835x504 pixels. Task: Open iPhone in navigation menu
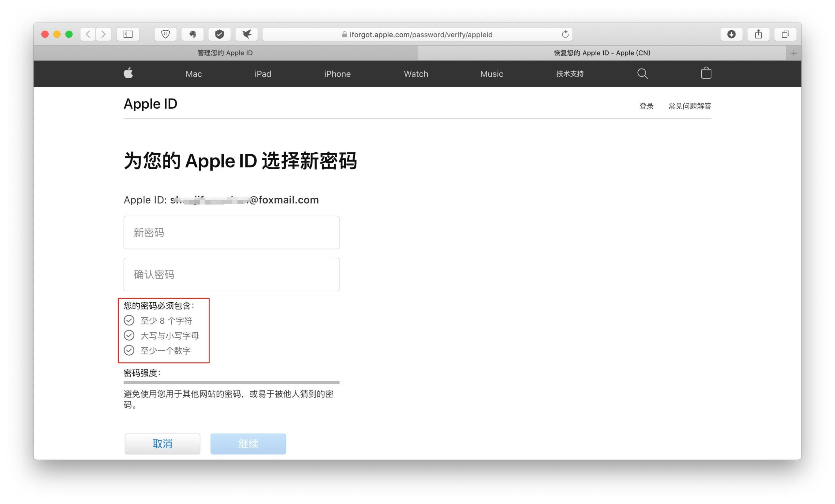[338, 74]
